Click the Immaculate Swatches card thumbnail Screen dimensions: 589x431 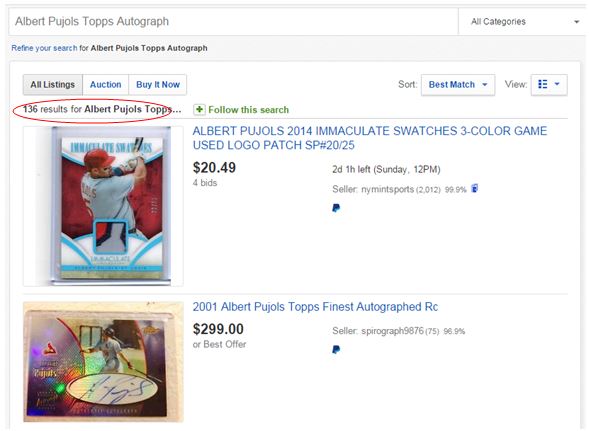(103, 206)
